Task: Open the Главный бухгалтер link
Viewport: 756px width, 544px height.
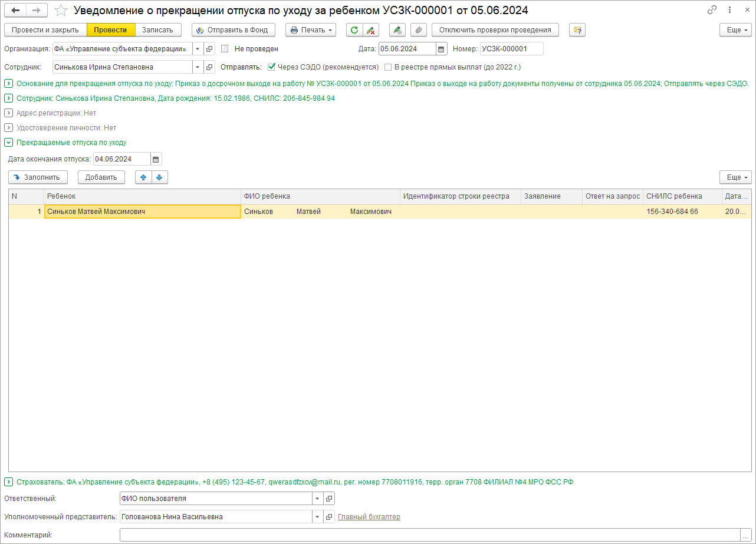Action: tap(369, 517)
